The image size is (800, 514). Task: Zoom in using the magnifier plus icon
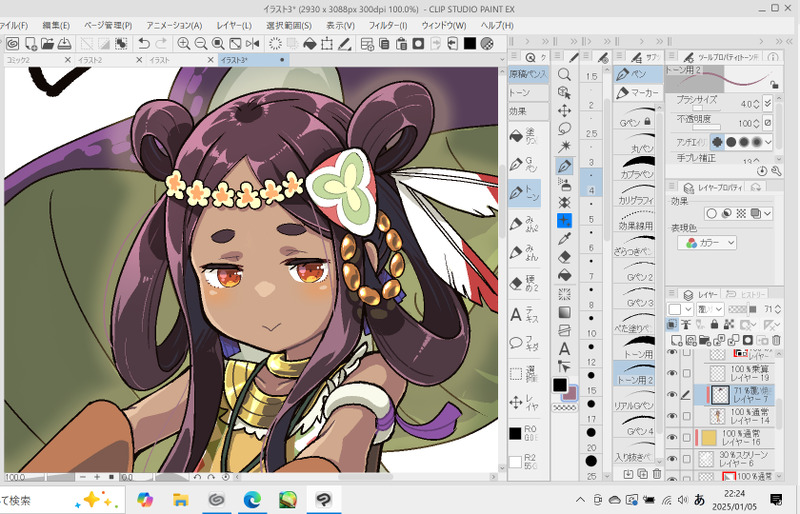click(184, 44)
